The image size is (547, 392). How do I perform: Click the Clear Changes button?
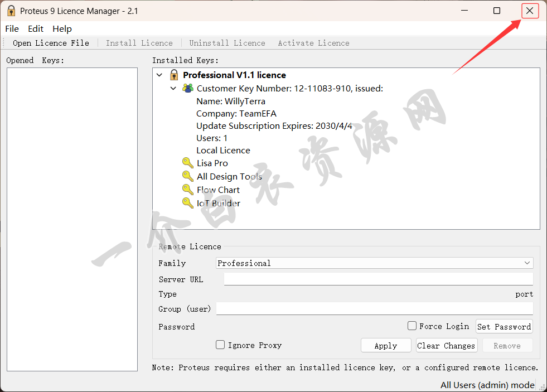tap(446, 346)
